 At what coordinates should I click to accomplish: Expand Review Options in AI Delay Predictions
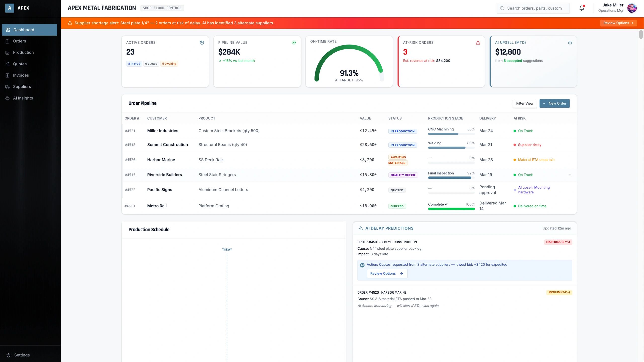[x=387, y=274]
